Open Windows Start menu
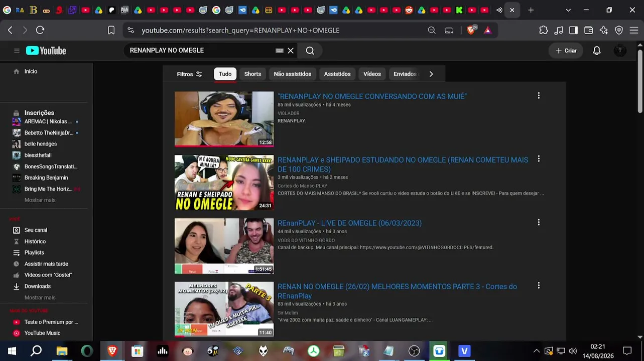The image size is (644, 361). (12, 351)
